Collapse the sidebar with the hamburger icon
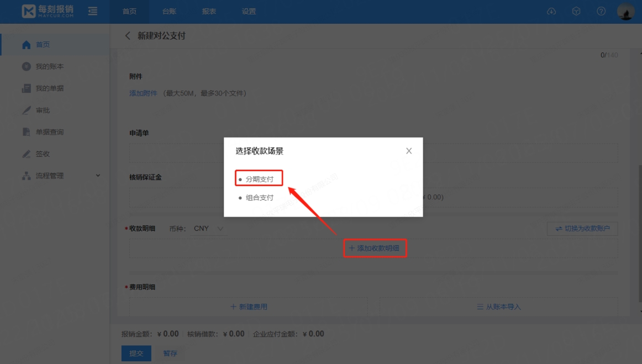Viewport: 642px width, 364px height. pyautogui.click(x=93, y=11)
